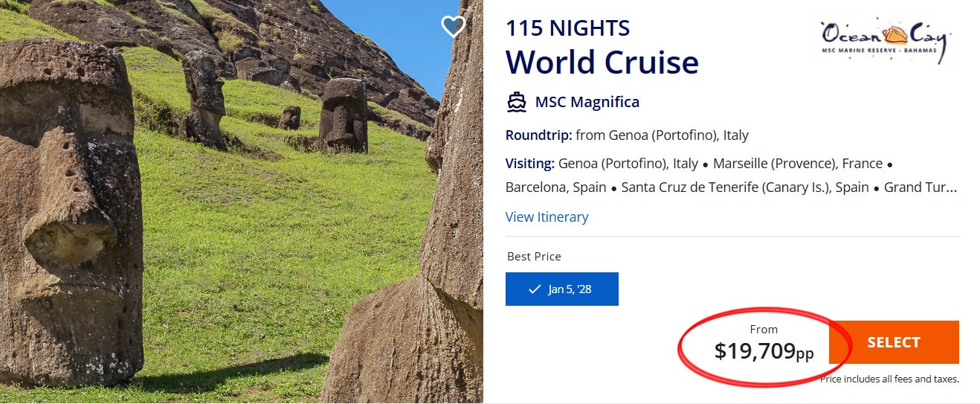Click the MSC Magnifica ship name
This screenshot has height=404, width=980.
point(587,102)
